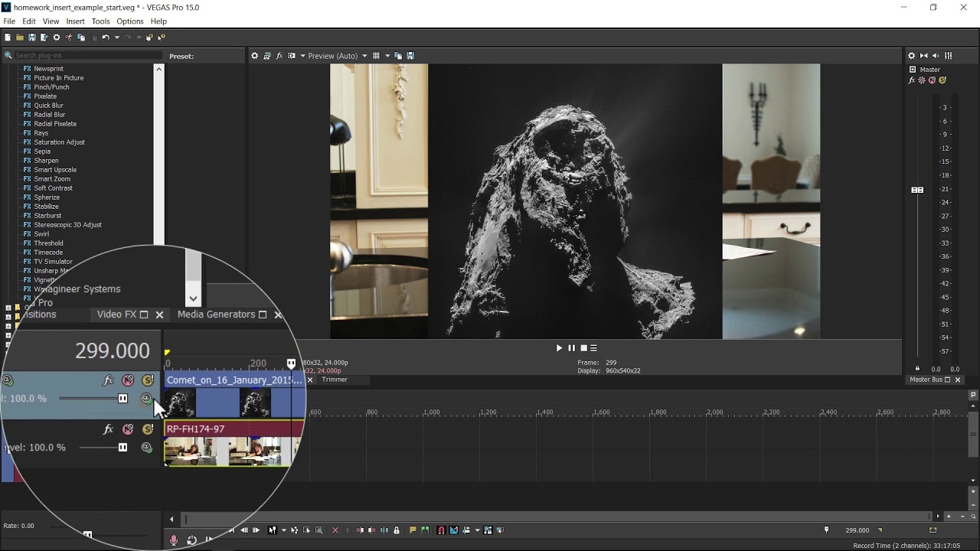Open Master bus FX icon
Image resolution: width=980 pixels, height=551 pixels.
point(912,80)
